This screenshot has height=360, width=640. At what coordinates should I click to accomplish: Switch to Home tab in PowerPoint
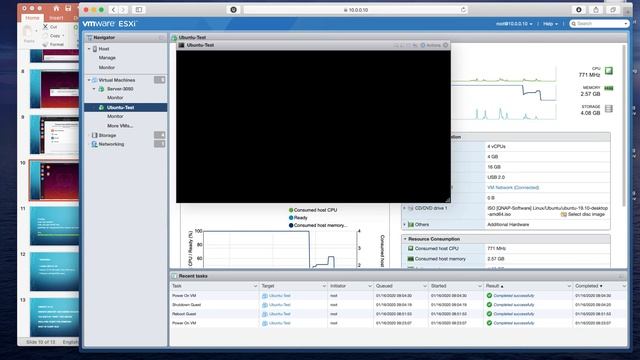pyautogui.click(x=32, y=18)
